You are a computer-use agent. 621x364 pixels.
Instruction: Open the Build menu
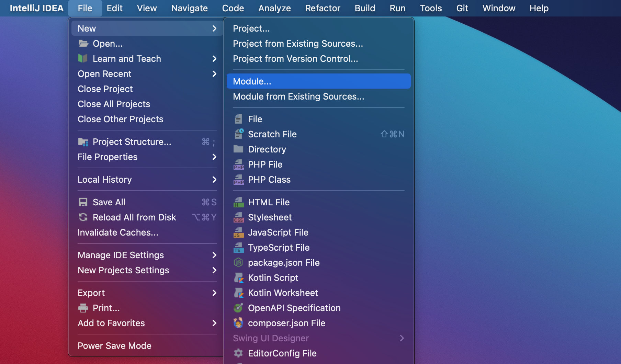click(x=365, y=8)
